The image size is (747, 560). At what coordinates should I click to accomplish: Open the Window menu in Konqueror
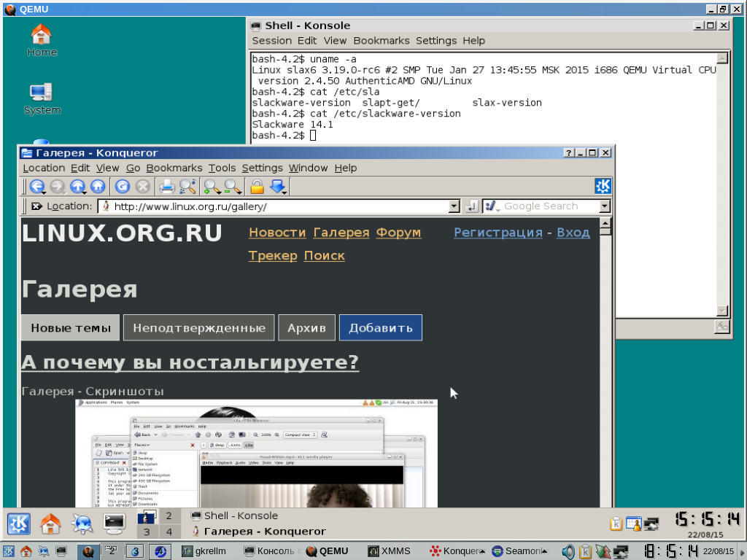[x=309, y=168]
